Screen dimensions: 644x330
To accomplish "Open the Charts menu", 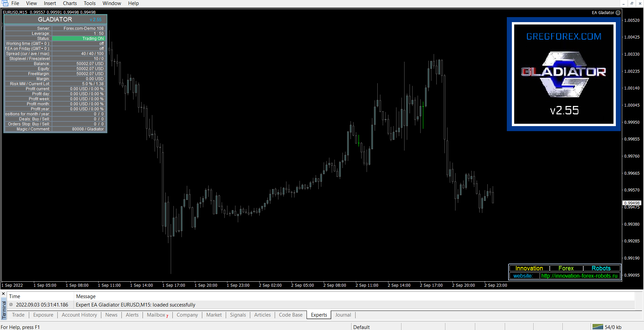I will pyautogui.click(x=70, y=3).
